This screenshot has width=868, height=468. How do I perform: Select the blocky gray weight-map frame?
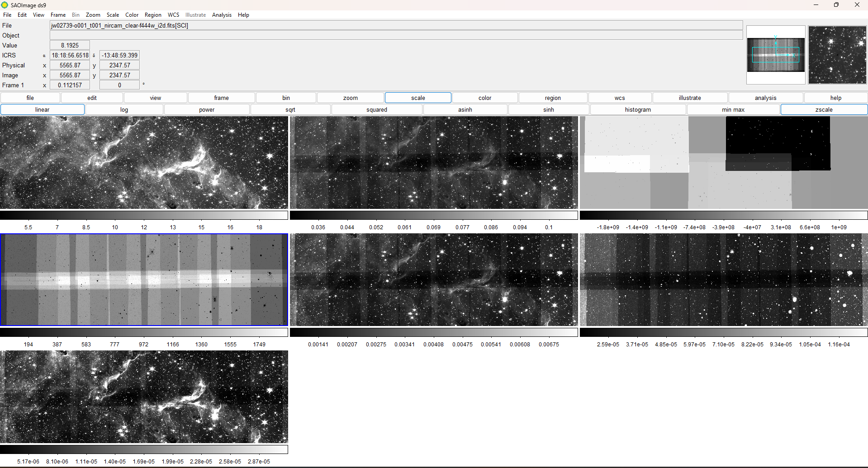pyautogui.click(x=724, y=162)
